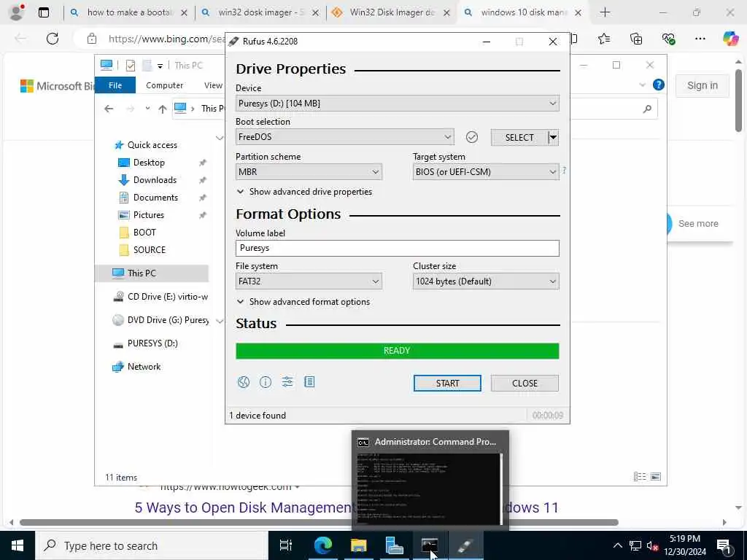Click the Volume label input field
Viewport: 747px width, 560px height.
coord(398,248)
